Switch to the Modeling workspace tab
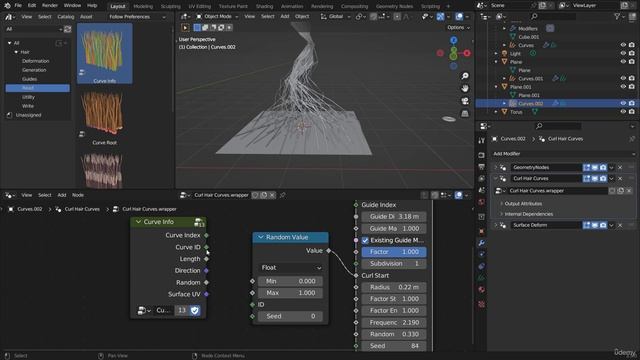 (x=143, y=6)
